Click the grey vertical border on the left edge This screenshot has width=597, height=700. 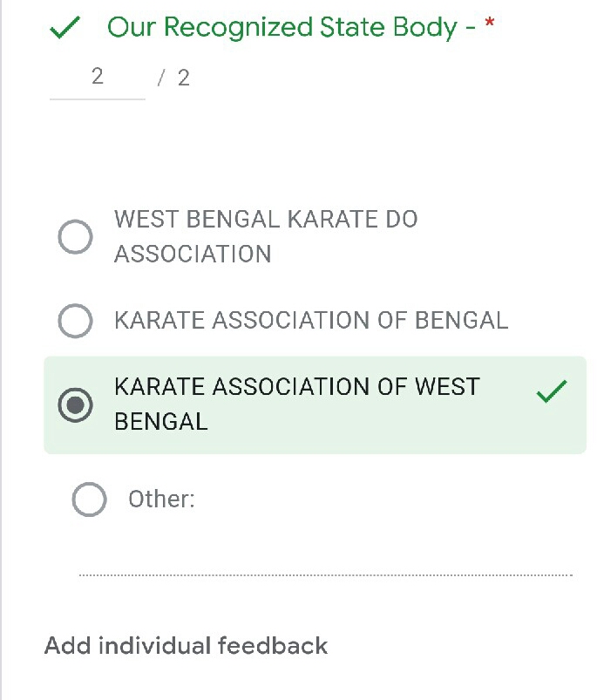click(x=2, y=349)
